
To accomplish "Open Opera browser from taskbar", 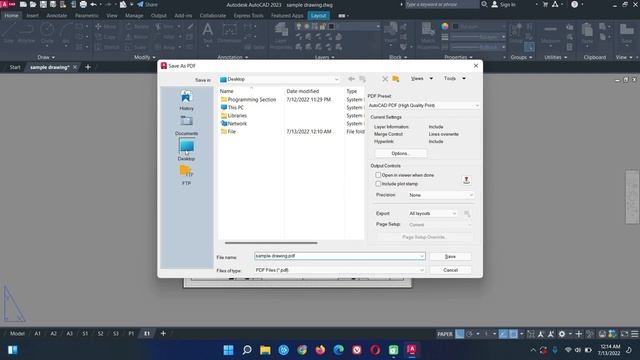I will (x=375, y=350).
